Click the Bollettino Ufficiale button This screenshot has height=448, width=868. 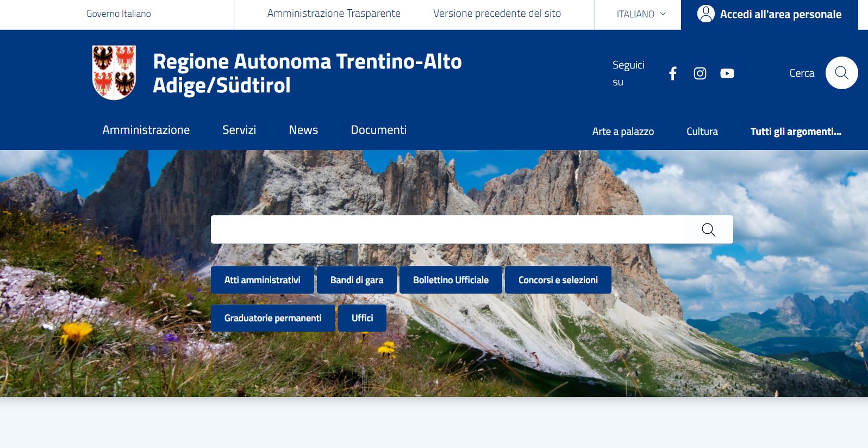[451, 280]
